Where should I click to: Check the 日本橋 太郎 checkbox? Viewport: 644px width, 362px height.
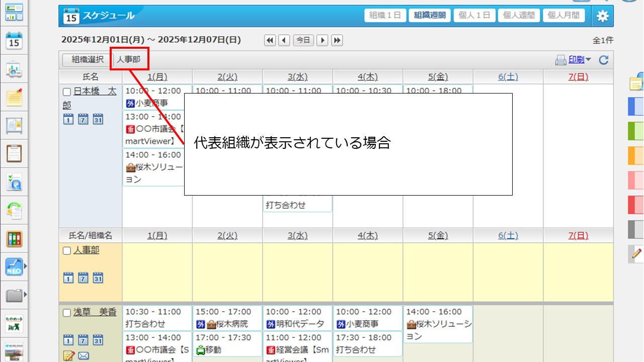point(67,92)
